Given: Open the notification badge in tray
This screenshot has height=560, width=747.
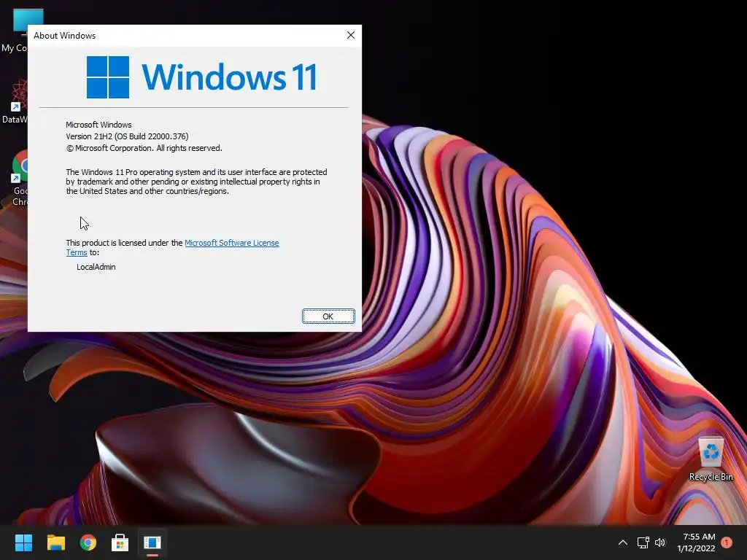Looking at the screenshot, I should click(727, 542).
